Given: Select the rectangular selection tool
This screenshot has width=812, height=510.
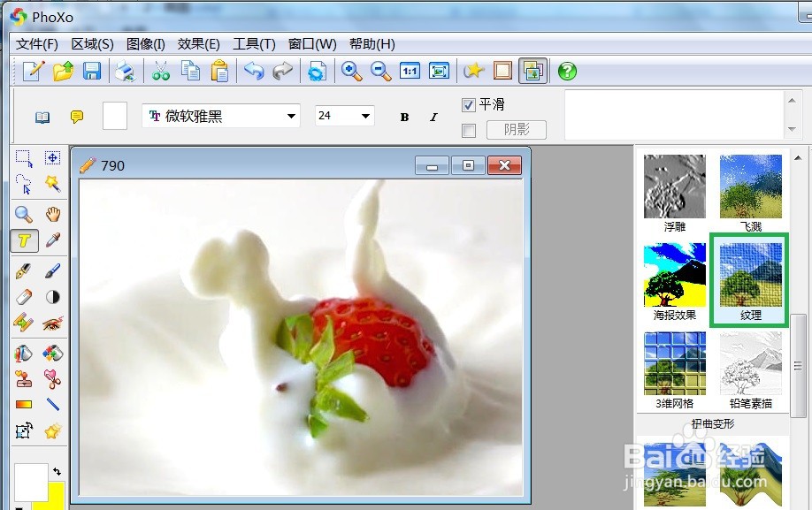Looking at the screenshot, I should point(23,158).
